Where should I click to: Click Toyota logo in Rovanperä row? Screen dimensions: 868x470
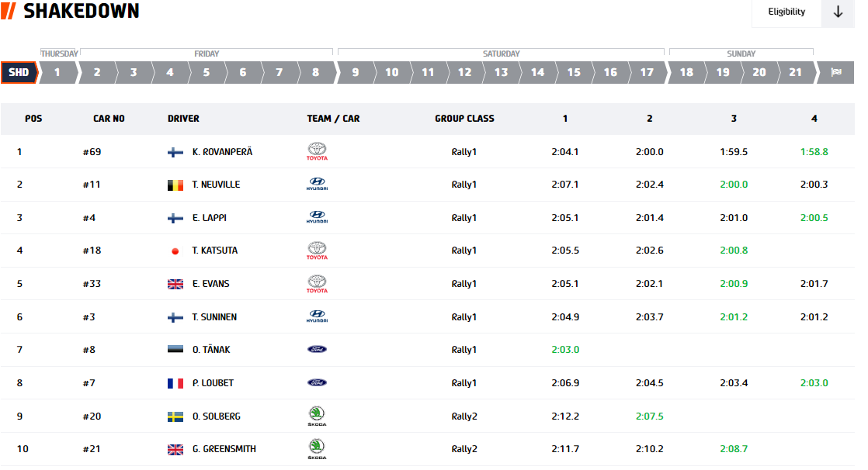pyautogui.click(x=317, y=151)
